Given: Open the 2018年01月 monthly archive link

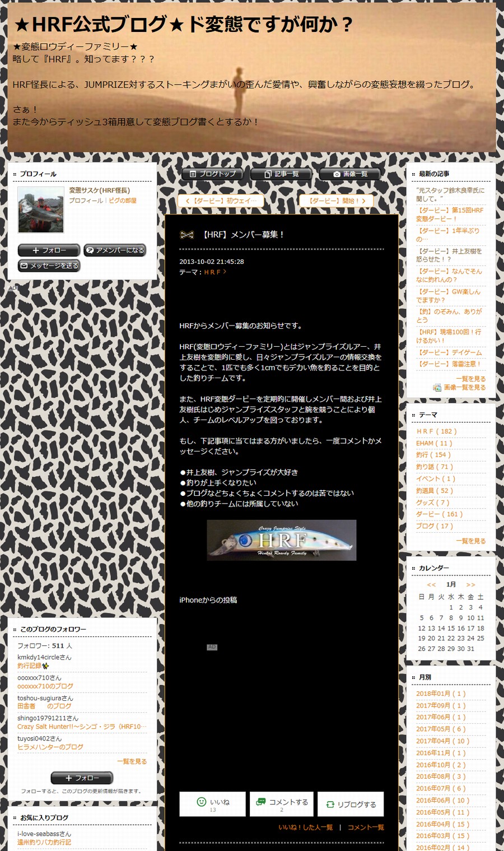Looking at the screenshot, I should [x=441, y=694].
